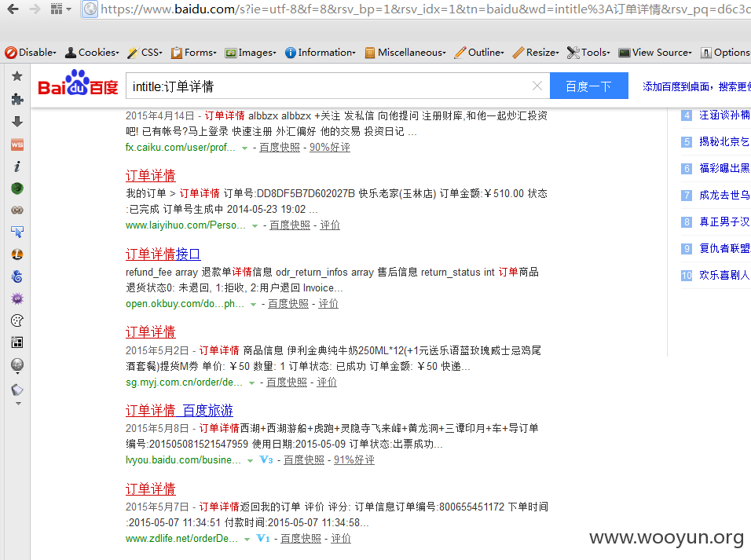Image resolution: width=751 pixels, height=560 pixels.
Task: Click the 百度一下 search button
Action: 588,86
